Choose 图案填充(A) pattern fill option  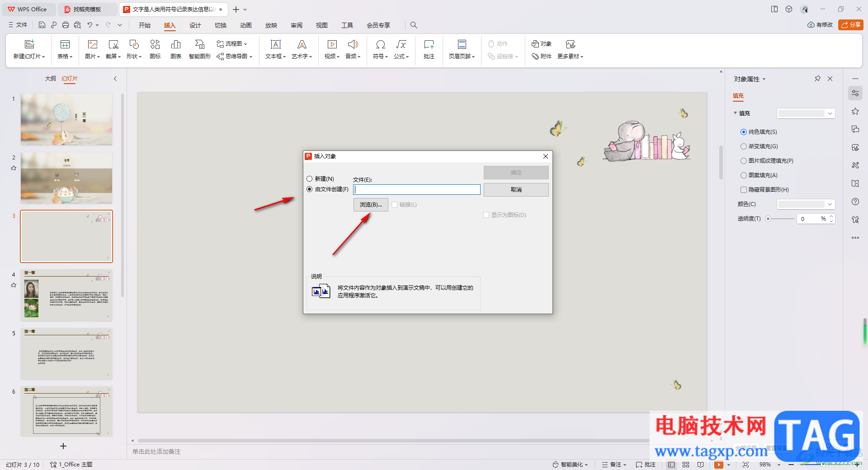point(744,175)
